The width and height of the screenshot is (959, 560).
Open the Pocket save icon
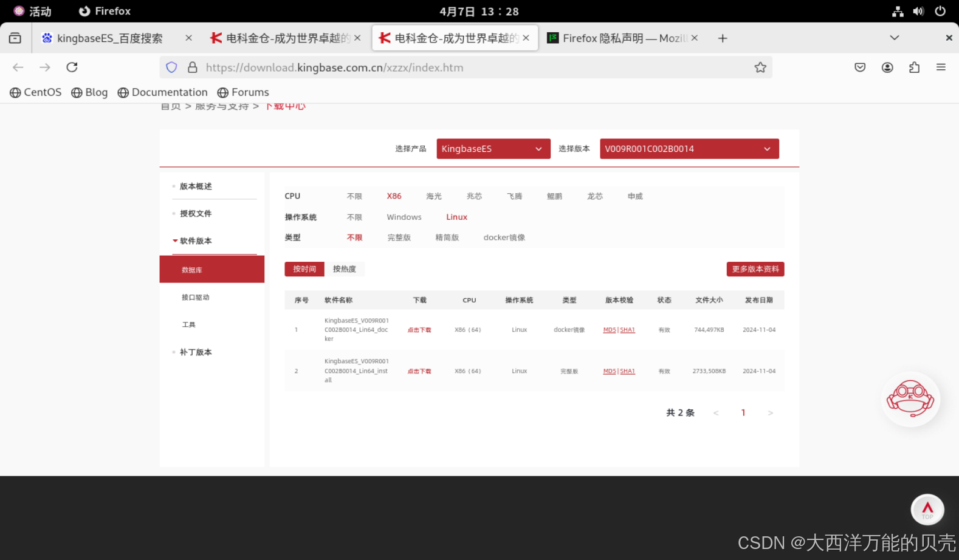(860, 67)
